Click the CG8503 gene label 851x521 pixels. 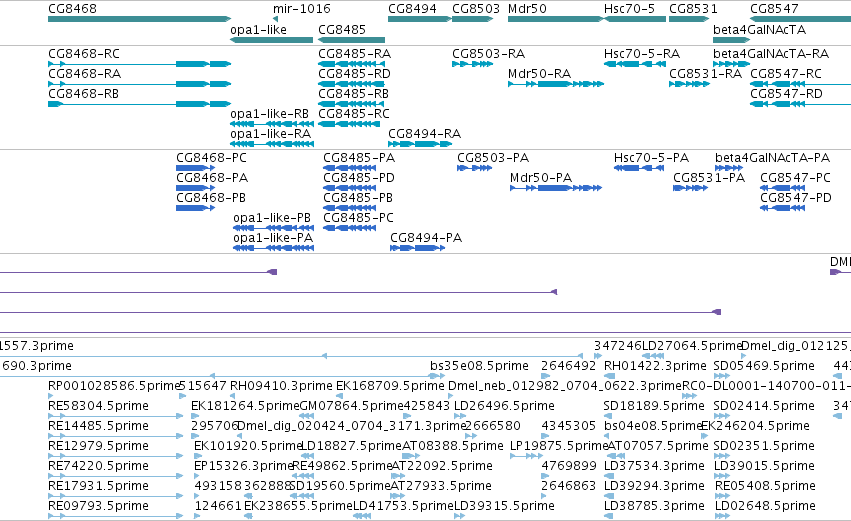[x=475, y=9]
